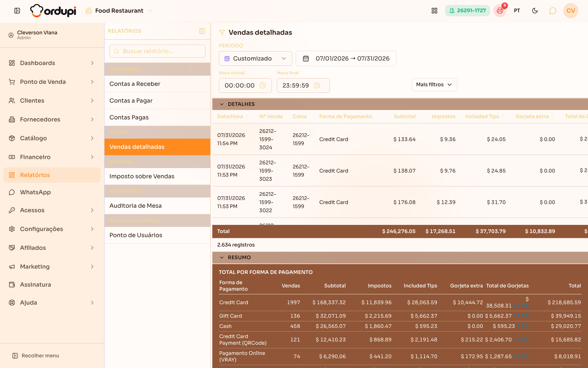Sort by Included Tips column header
The width and height of the screenshot is (588, 368).
click(485, 117)
